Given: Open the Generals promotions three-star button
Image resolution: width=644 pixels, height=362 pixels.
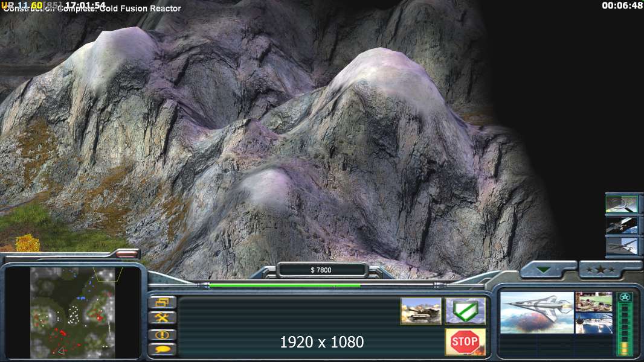Looking at the screenshot, I should tap(601, 270).
